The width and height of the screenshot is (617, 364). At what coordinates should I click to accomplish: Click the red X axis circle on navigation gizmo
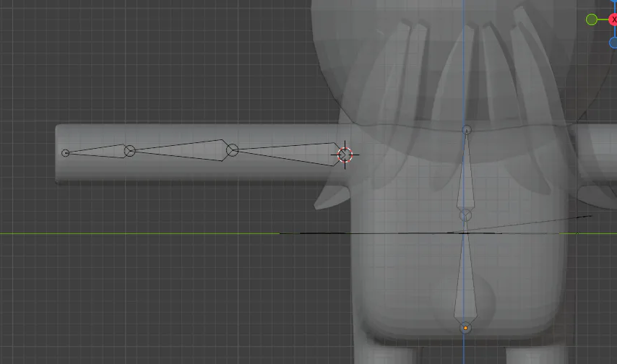pos(613,19)
